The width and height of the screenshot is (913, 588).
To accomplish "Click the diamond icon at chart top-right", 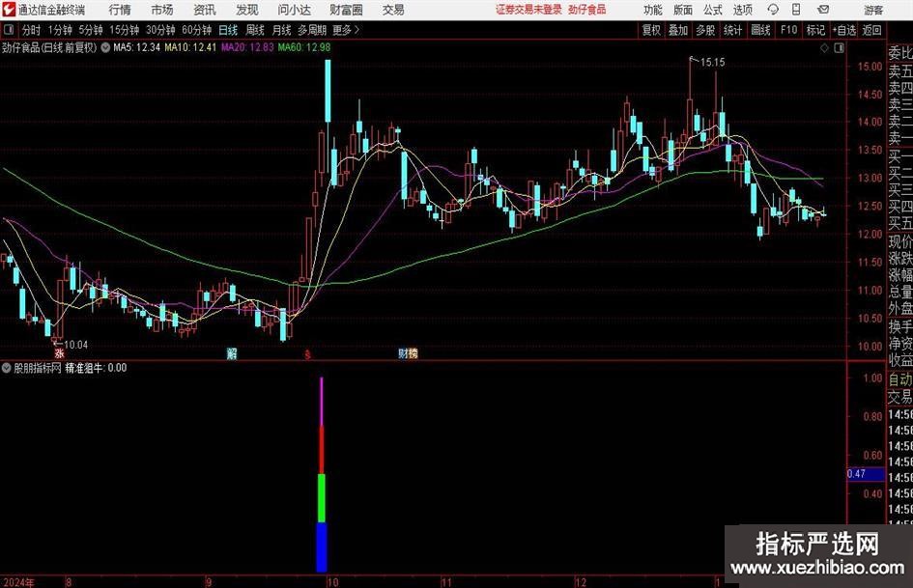I will [824, 48].
